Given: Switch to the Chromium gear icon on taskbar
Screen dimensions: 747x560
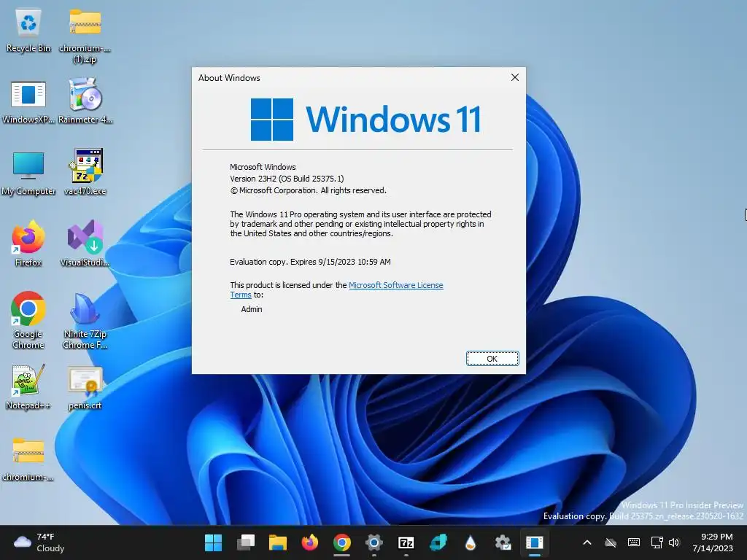Looking at the screenshot, I should pyautogui.click(x=374, y=542).
